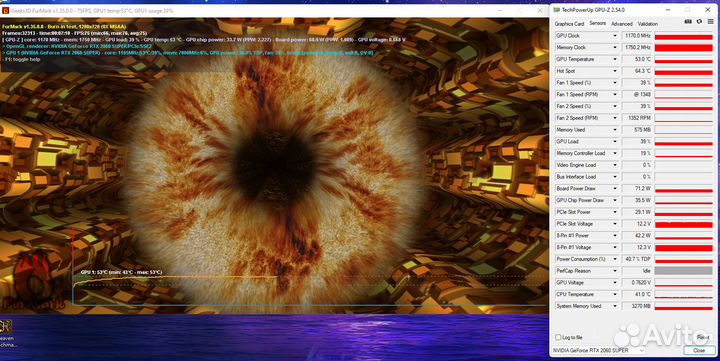Open the CPU Temperature sensor dropdown
The image size is (720, 361).
coord(615,294)
